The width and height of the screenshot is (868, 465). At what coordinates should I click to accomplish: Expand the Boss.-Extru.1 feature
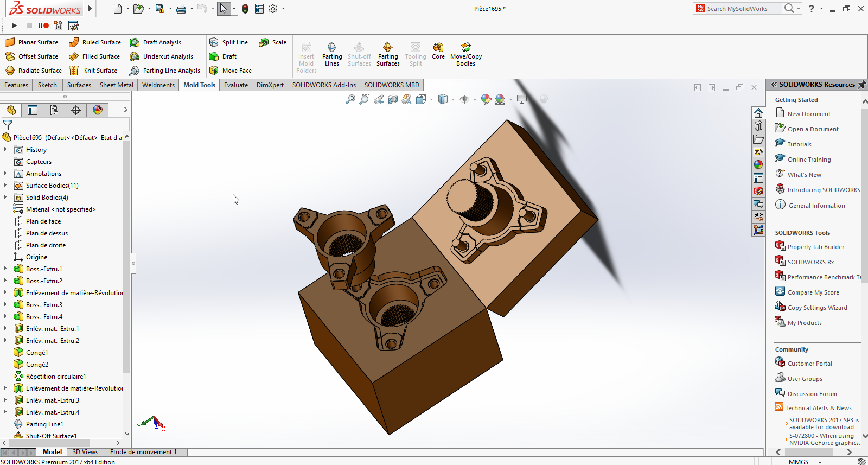point(5,269)
